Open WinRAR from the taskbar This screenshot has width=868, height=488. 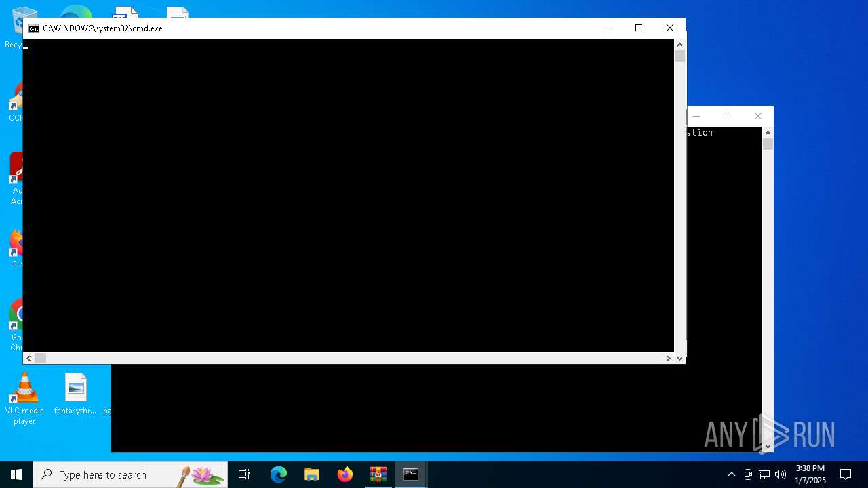click(378, 474)
